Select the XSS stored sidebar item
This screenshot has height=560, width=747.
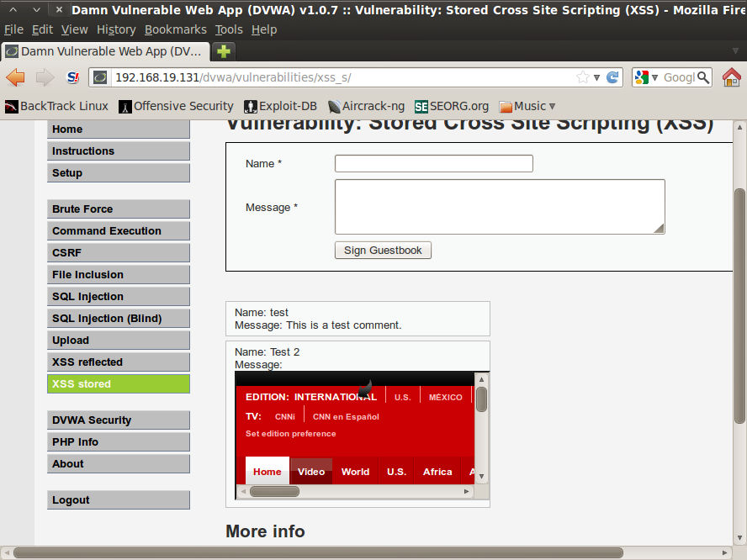pyautogui.click(x=119, y=383)
